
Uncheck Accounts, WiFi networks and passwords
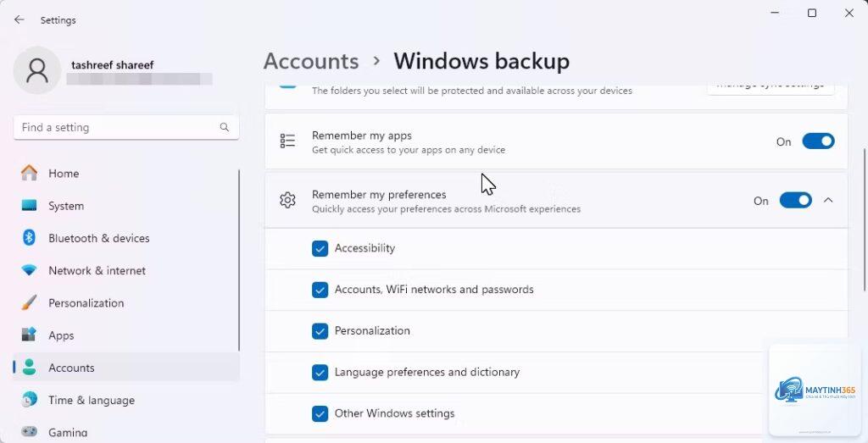pyautogui.click(x=320, y=290)
